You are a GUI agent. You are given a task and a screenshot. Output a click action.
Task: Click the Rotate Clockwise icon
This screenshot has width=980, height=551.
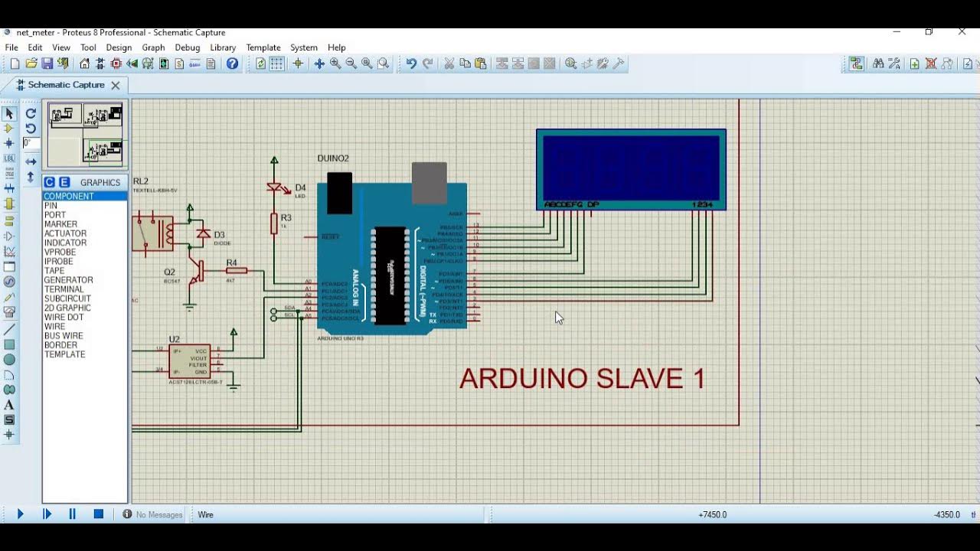point(31,113)
